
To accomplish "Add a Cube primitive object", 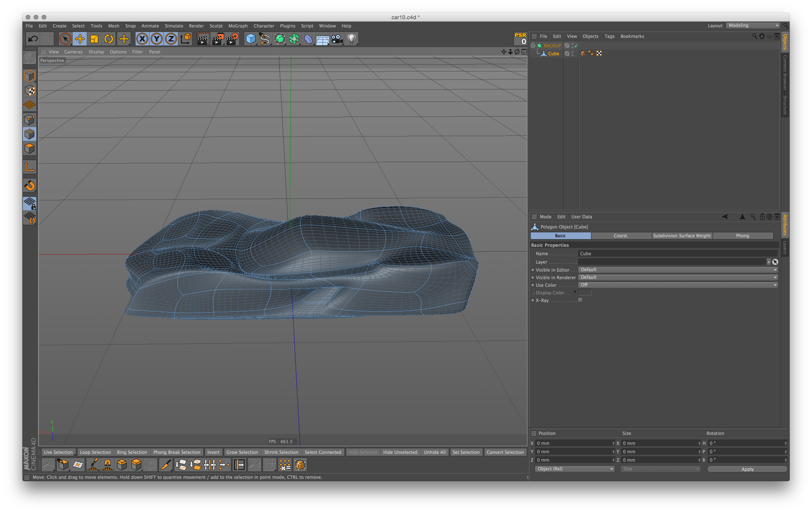I will pos(251,39).
